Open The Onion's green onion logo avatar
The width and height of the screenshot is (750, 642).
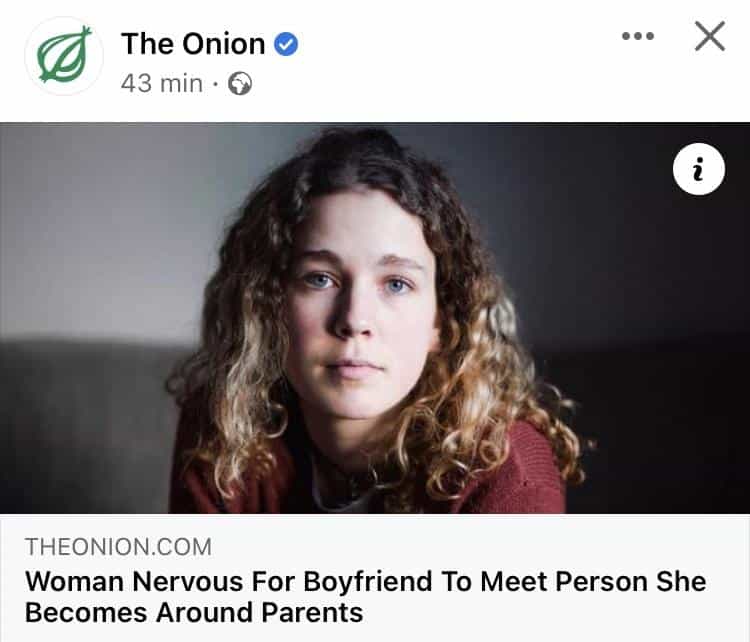(64, 56)
